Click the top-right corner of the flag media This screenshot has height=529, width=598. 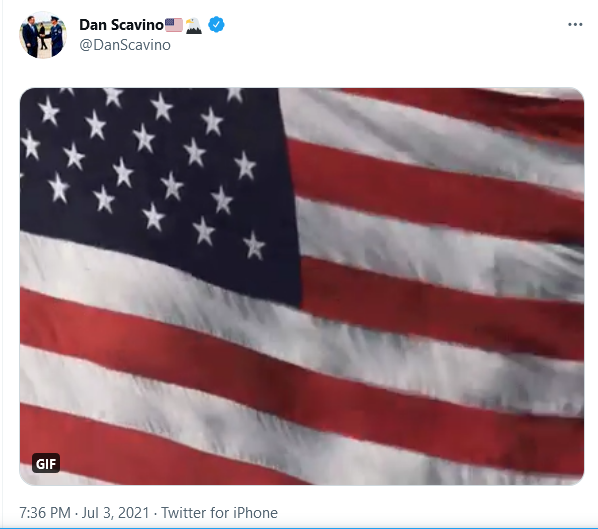pos(572,98)
